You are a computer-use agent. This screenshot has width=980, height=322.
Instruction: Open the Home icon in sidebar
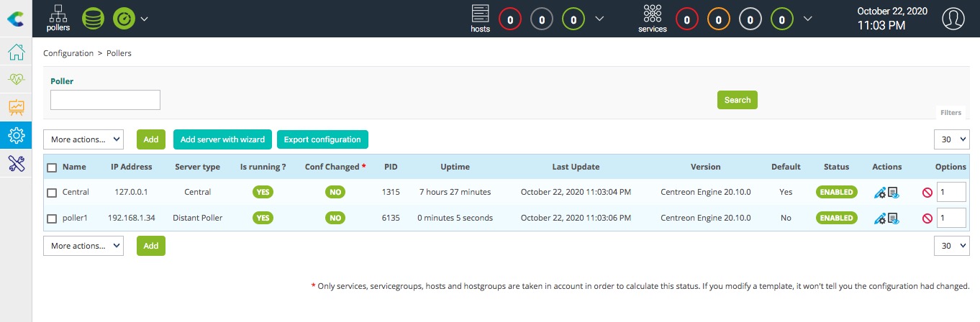(16, 52)
